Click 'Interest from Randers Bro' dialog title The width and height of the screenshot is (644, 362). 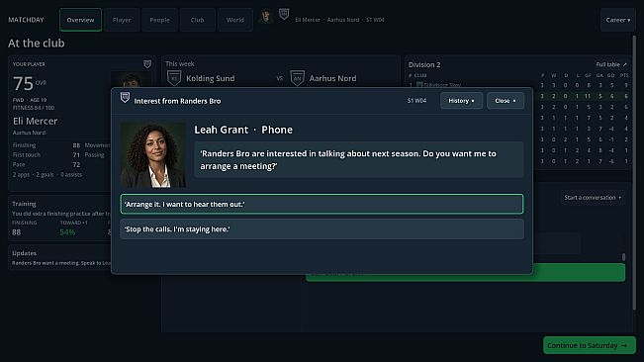point(177,101)
